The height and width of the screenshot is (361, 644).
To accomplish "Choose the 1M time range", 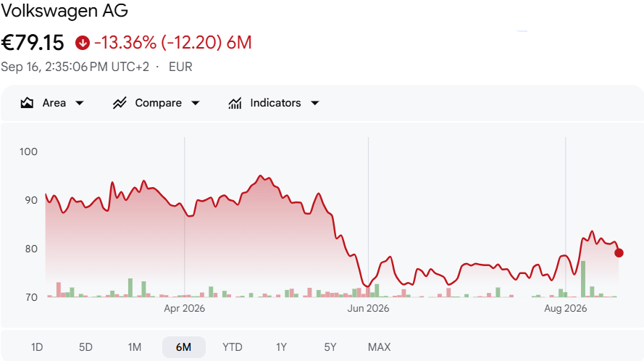I will coord(134,347).
